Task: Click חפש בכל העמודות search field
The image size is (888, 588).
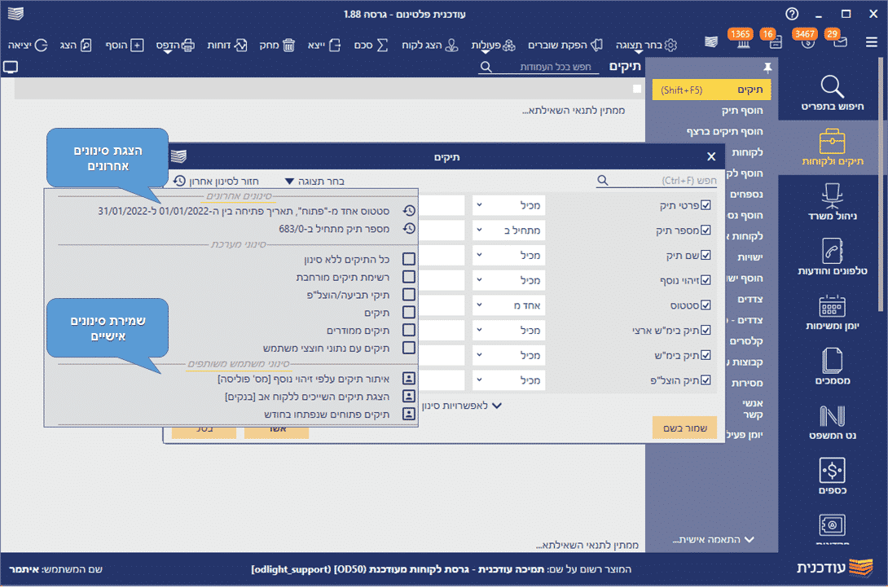Action: [538, 67]
